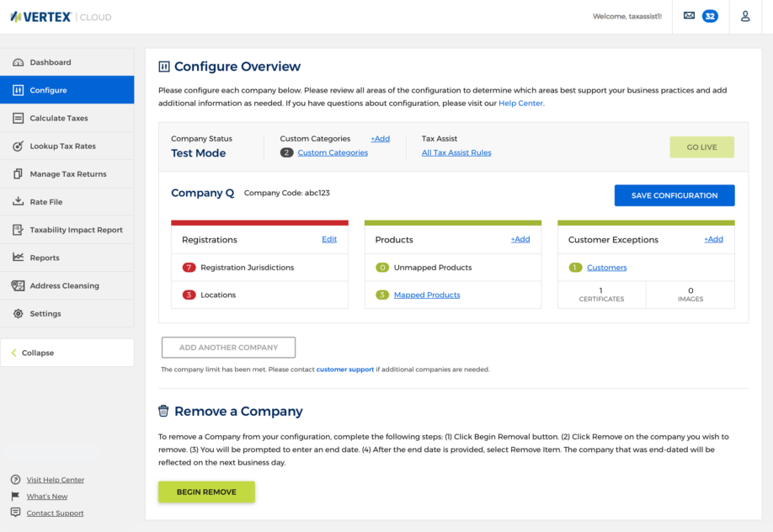Click the Calculate Taxes icon

(19, 118)
